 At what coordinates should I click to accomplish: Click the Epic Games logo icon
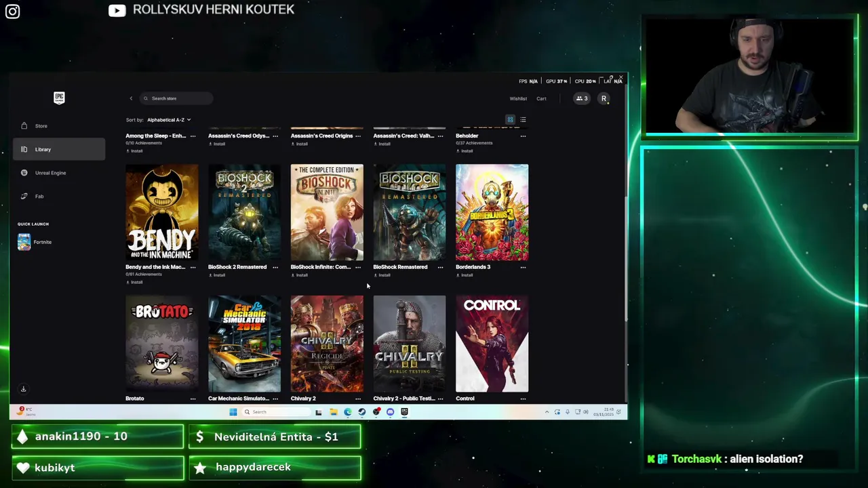click(59, 98)
